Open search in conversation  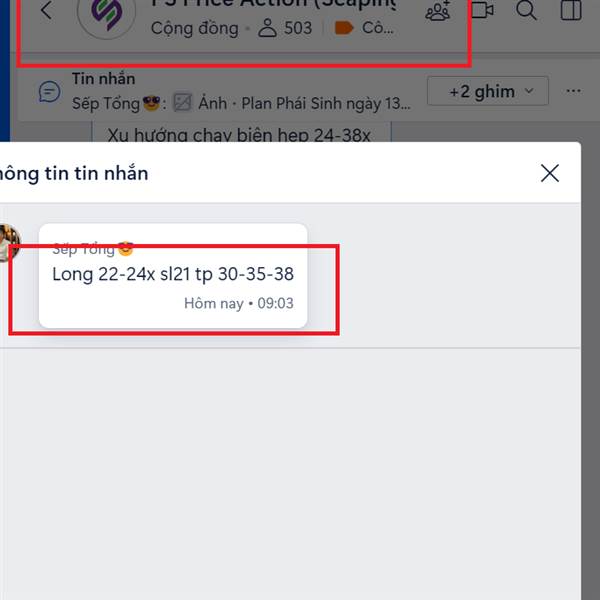pos(526,10)
